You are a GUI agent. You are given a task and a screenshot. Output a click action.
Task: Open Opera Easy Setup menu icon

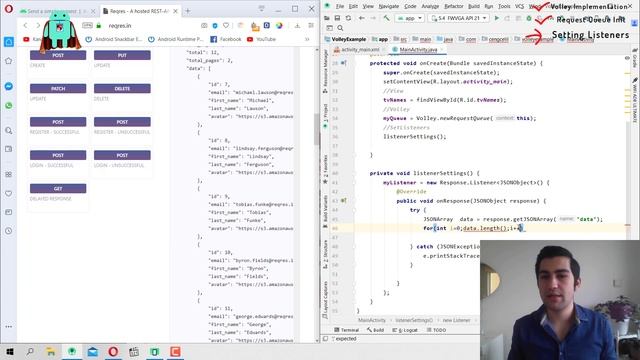coord(311,25)
